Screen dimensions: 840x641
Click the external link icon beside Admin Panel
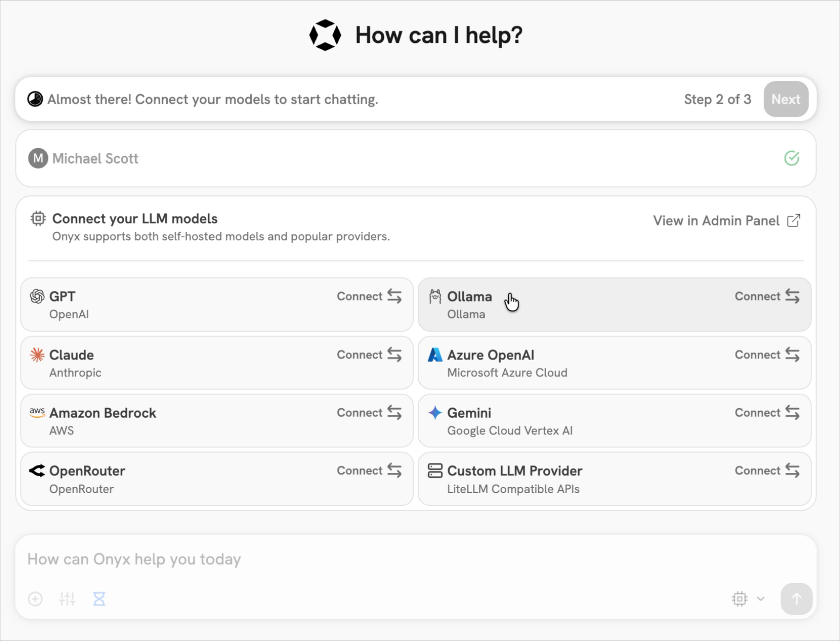pyautogui.click(x=794, y=221)
